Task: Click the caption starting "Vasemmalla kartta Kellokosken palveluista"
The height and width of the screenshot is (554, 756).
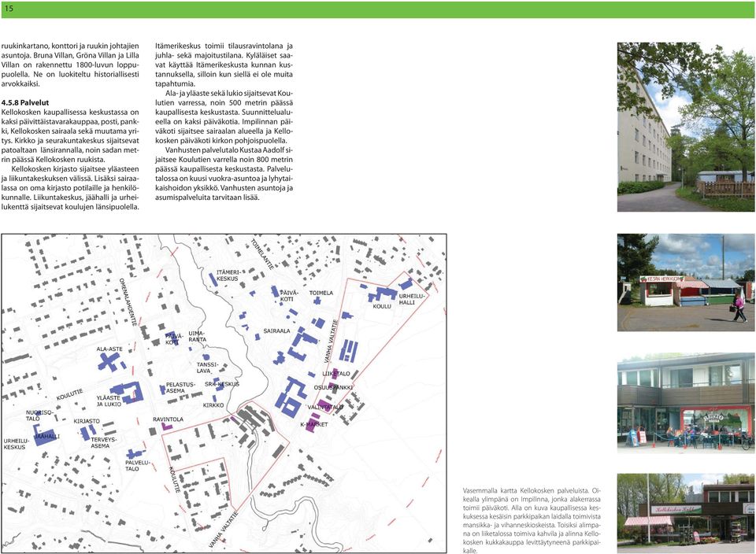Action: point(532,520)
